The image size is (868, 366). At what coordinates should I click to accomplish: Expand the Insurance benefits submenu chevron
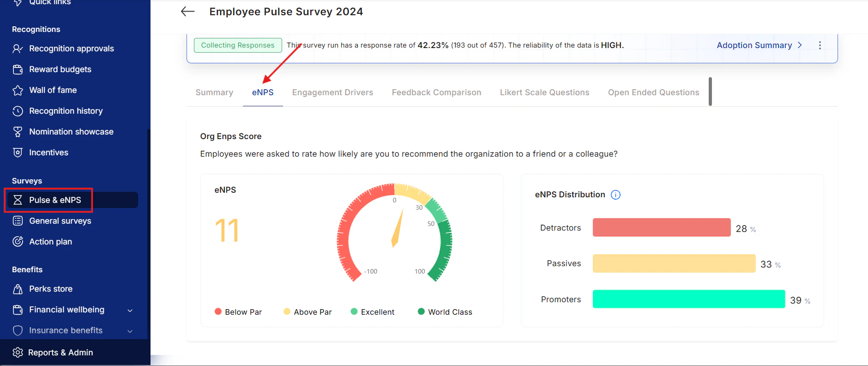[x=130, y=331]
